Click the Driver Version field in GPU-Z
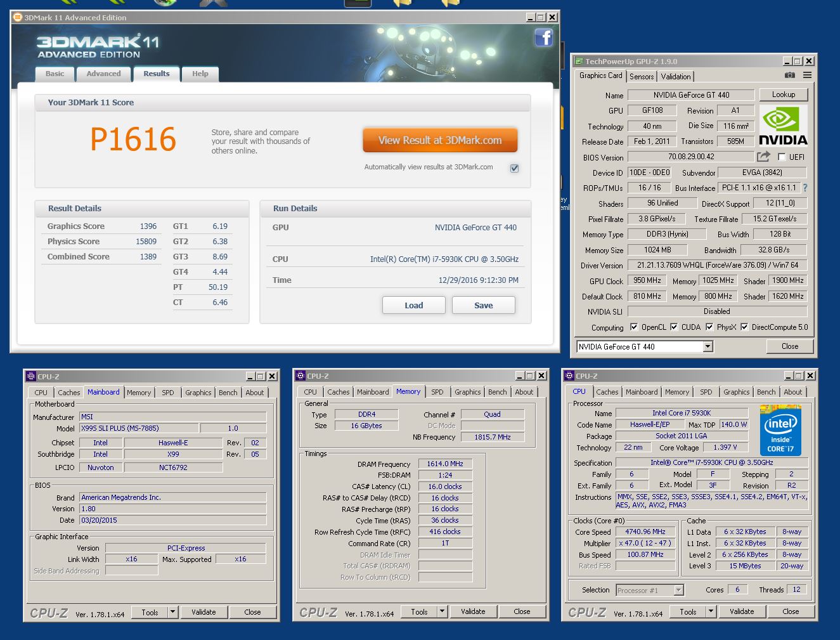Screen dimensions: 840x640 click(717, 265)
